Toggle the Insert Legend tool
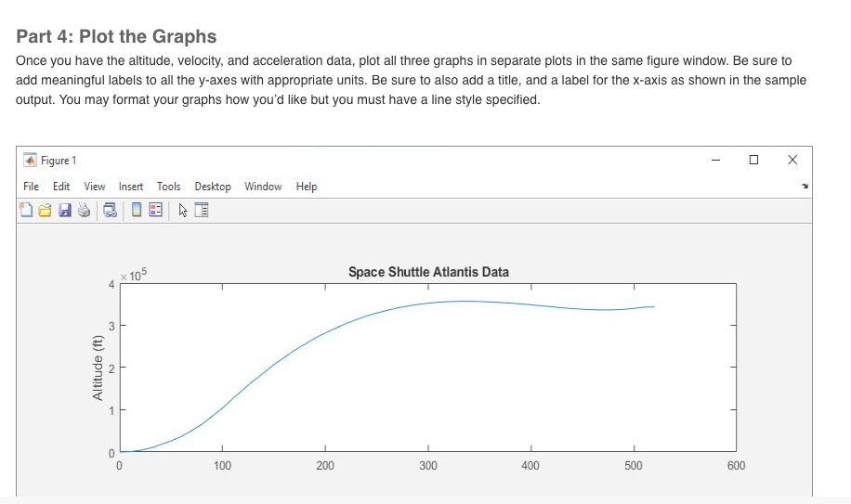The width and height of the screenshot is (851, 504). coord(155,210)
